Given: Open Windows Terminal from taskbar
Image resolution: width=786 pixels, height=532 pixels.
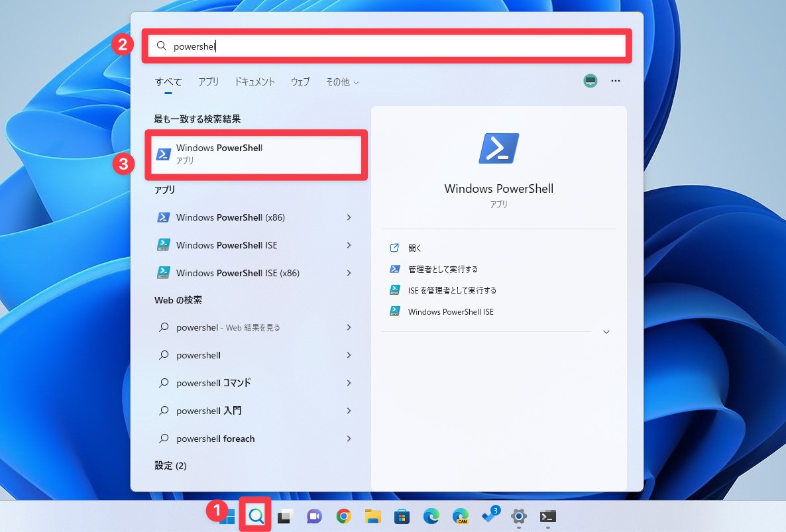Looking at the screenshot, I should tap(548, 516).
